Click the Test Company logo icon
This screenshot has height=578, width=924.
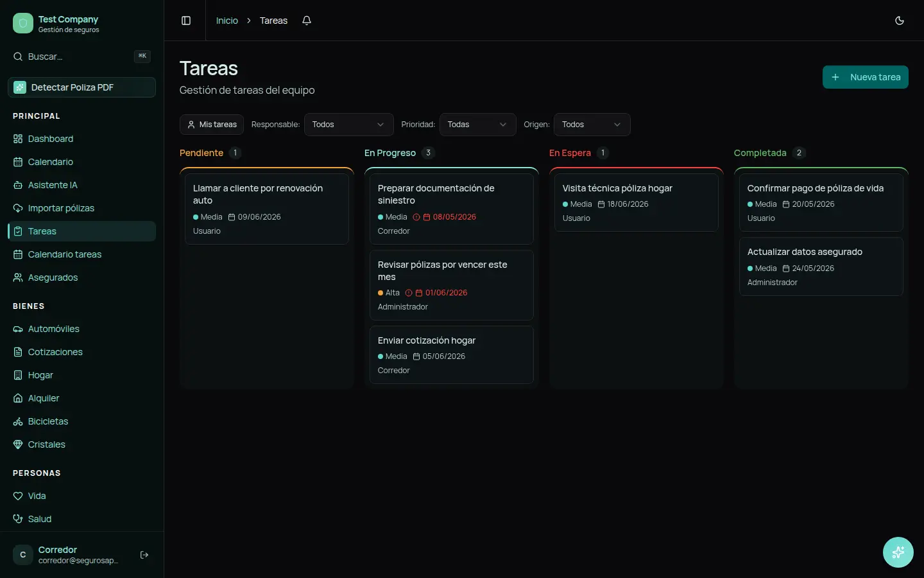[x=23, y=24]
